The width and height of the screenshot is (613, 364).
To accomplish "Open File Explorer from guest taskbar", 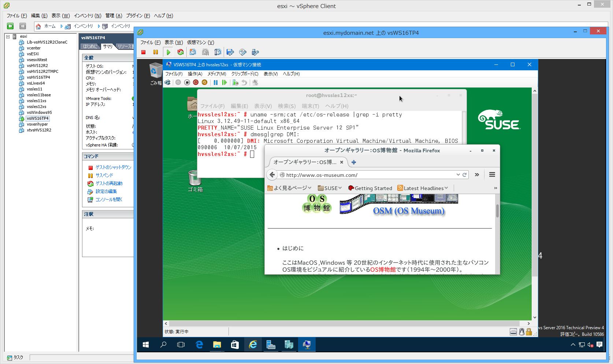I will coord(217,345).
